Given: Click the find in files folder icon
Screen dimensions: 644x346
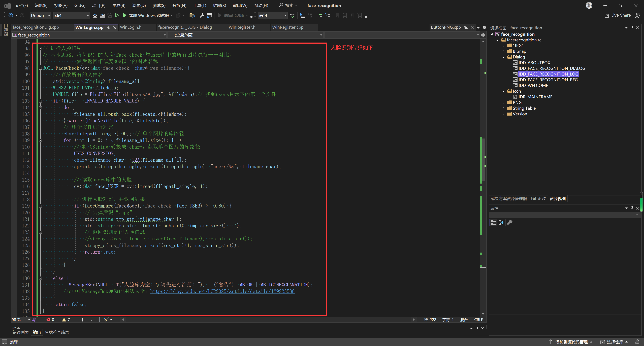Looking at the screenshot, I should tap(192, 16).
